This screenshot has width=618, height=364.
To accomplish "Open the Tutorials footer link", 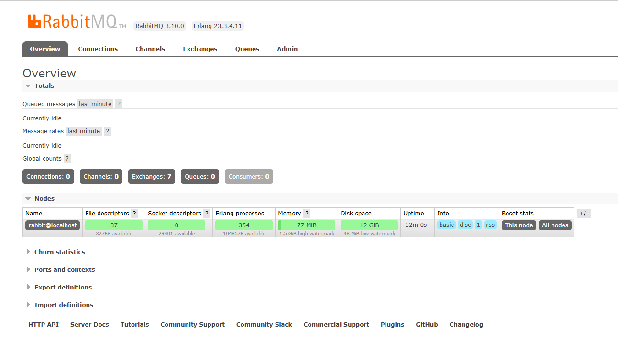I will [x=135, y=324].
